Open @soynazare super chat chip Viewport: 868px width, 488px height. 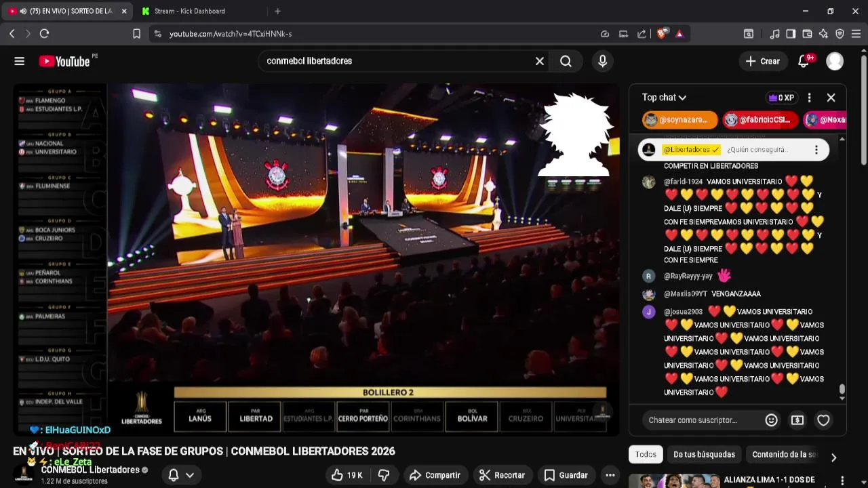[679, 120]
